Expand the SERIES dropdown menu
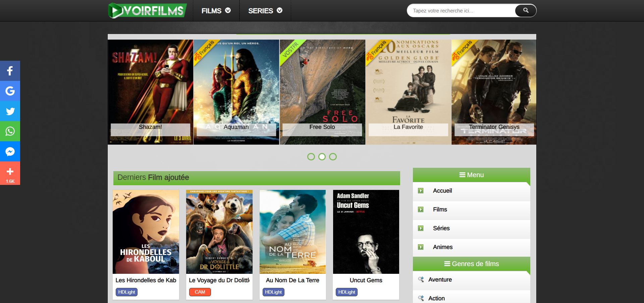The width and height of the screenshot is (644, 303). point(265,11)
